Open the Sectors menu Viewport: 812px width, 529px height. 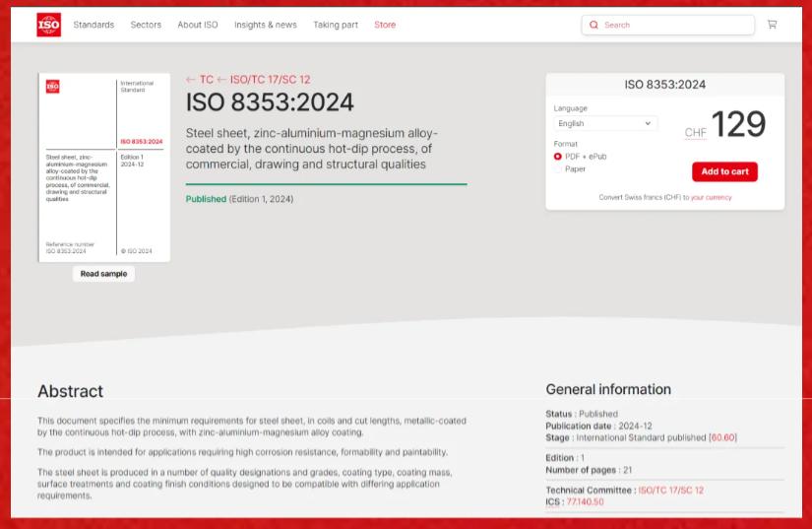coord(146,25)
